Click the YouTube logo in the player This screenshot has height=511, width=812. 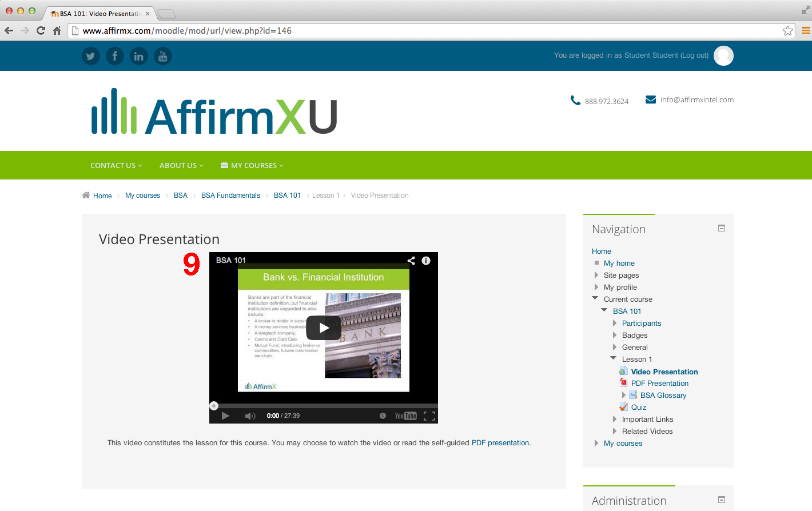pos(405,416)
